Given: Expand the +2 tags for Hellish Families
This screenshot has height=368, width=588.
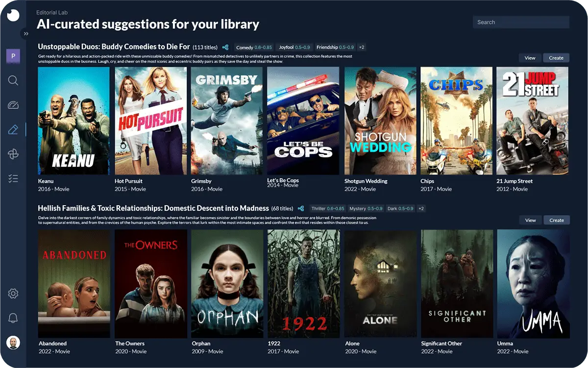Looking at the screenshot, I should point(421,209).
